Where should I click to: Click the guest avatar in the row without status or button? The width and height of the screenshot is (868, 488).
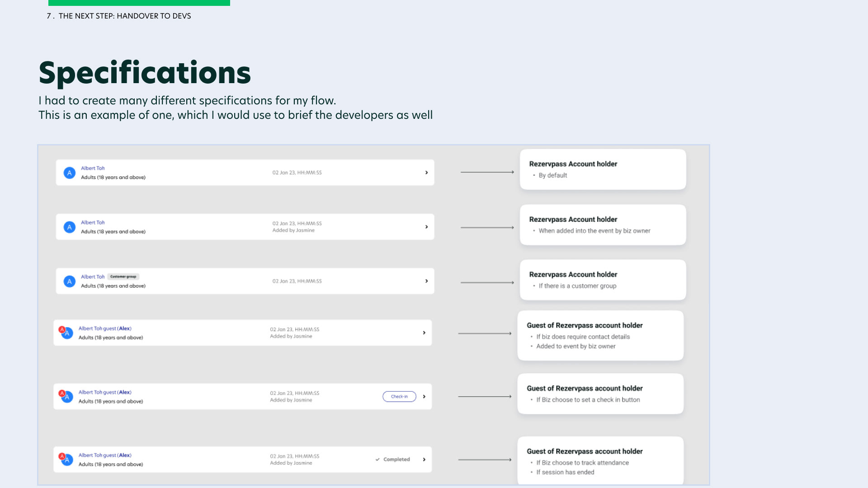(x=66, y=333)
